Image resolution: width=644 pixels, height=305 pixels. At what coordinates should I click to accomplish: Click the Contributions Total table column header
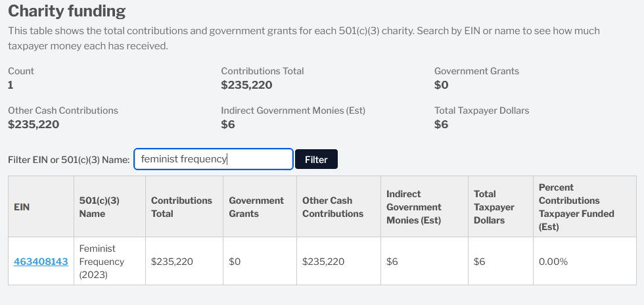181,207
